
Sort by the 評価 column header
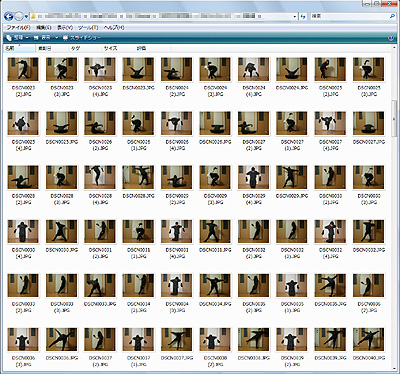point(152,49)
